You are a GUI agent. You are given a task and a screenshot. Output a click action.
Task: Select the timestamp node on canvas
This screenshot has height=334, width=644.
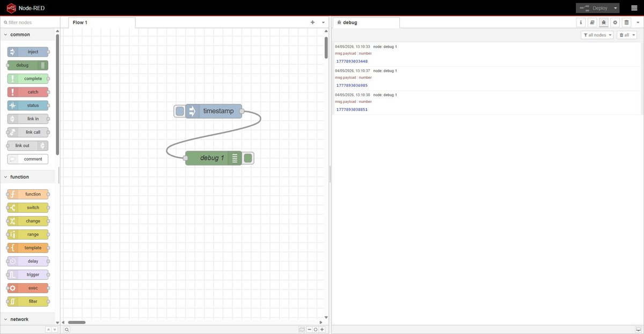click(214, 111)
